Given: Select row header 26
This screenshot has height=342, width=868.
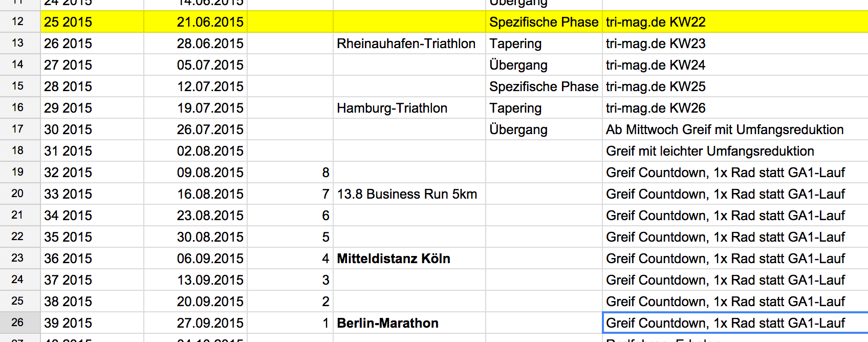Looking at the screenshot, I should point(18,323).
